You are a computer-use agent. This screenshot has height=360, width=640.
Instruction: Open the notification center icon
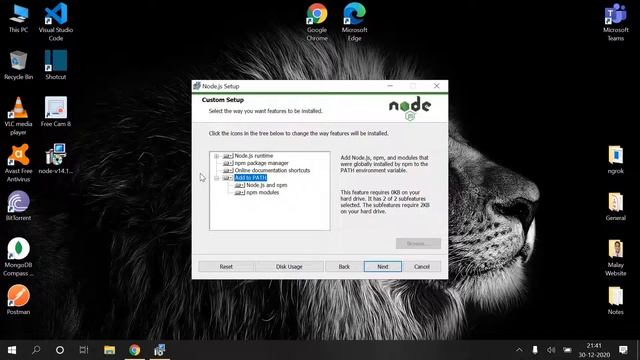[623, 350]
